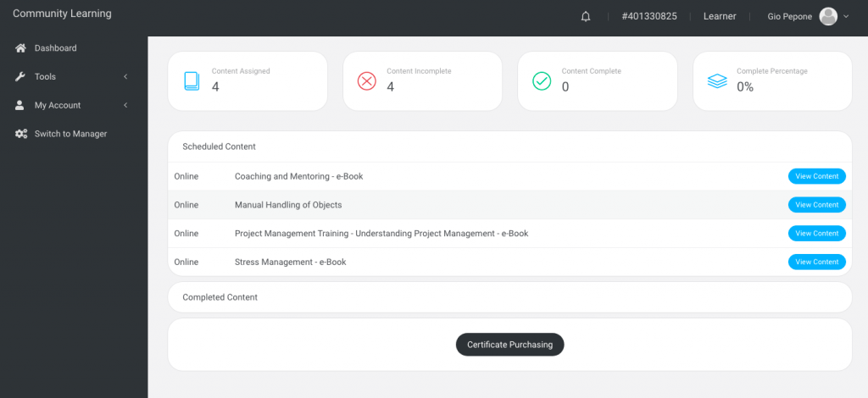Expand the Tools sidebar submenu chevron
The width and height of the screenshot is (868, 398).
[x=125, y=77]
